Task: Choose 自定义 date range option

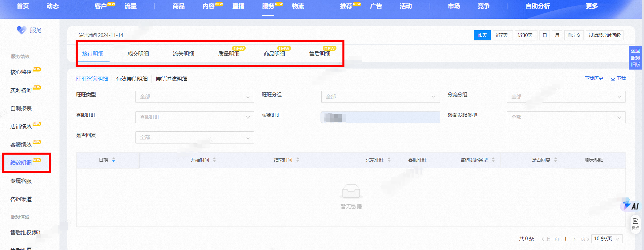Action: click(x=574, y=35)
